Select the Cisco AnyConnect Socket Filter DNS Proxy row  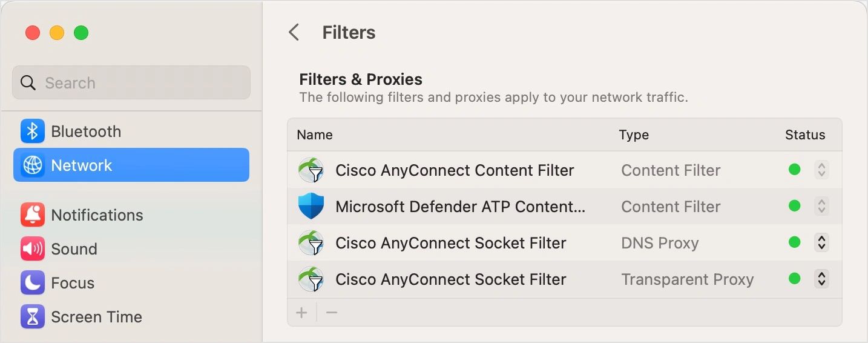565,242
